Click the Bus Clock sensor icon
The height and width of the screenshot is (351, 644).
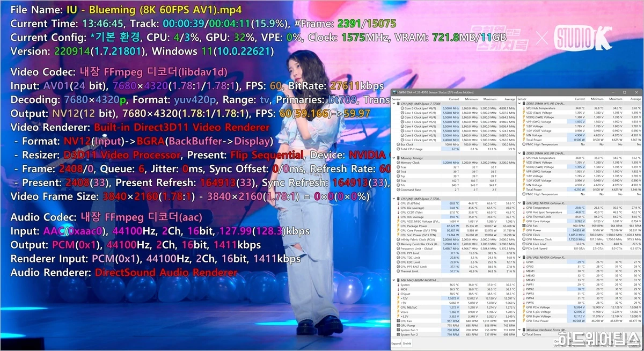tap(398, 144)
